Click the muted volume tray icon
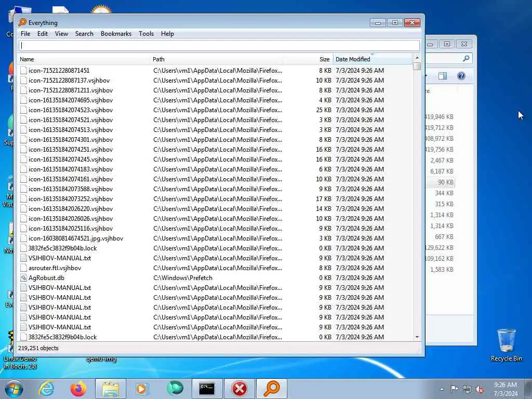Image resolution: width=532 pixels, height=399 pixels. point(480,389)
